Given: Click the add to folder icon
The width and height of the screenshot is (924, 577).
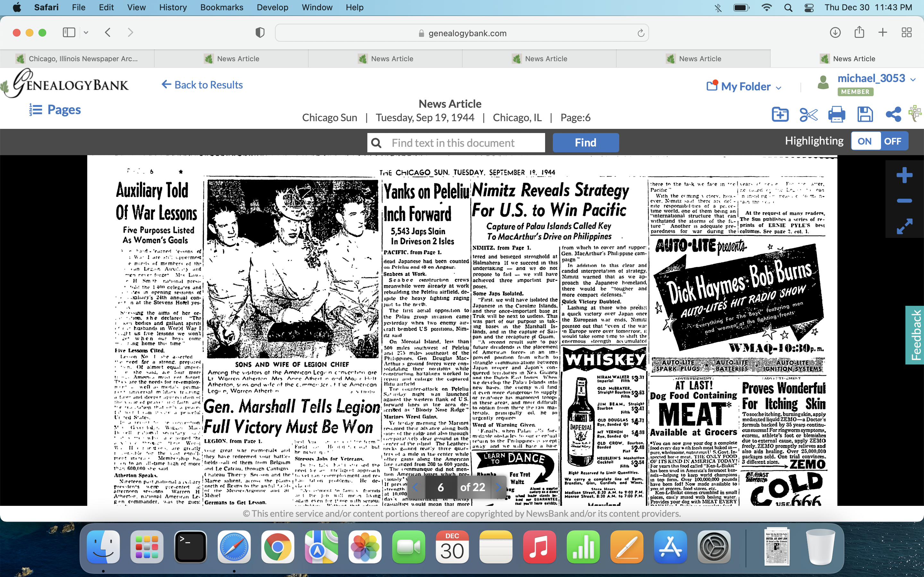Looking at the screenshot, I should point(780,114).
